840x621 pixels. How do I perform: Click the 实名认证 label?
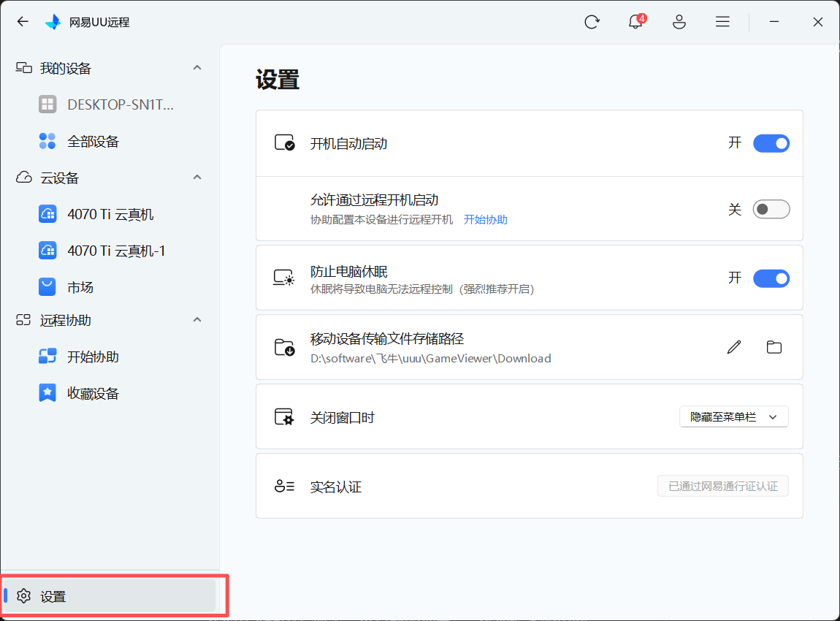336,487
